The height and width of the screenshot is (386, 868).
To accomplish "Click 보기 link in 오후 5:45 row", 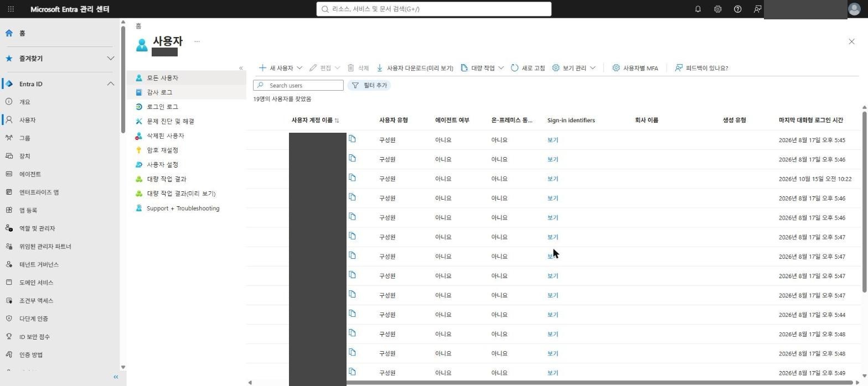I will coord(552,140).
